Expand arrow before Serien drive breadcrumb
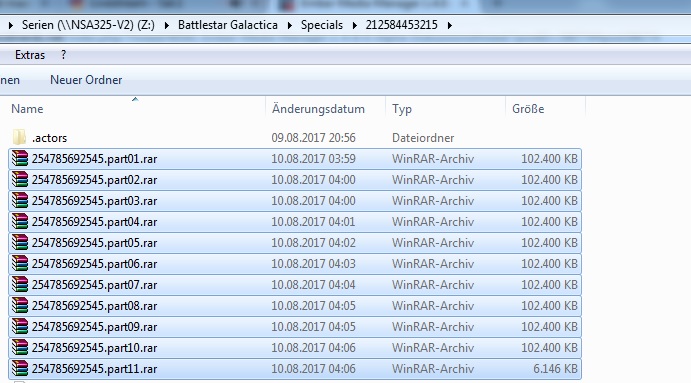The image size is (691, 383). click(x=11, y=25)
